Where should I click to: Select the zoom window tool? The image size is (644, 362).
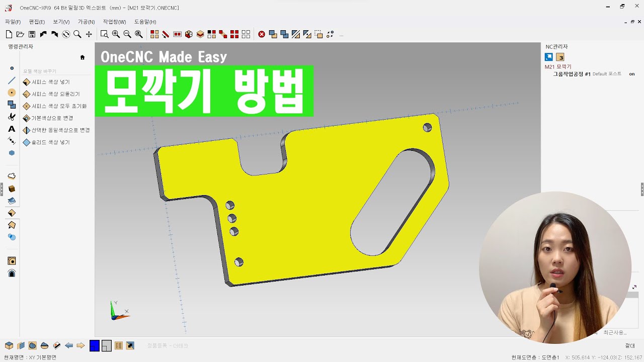pyautogui.click(x=104, y=34)
